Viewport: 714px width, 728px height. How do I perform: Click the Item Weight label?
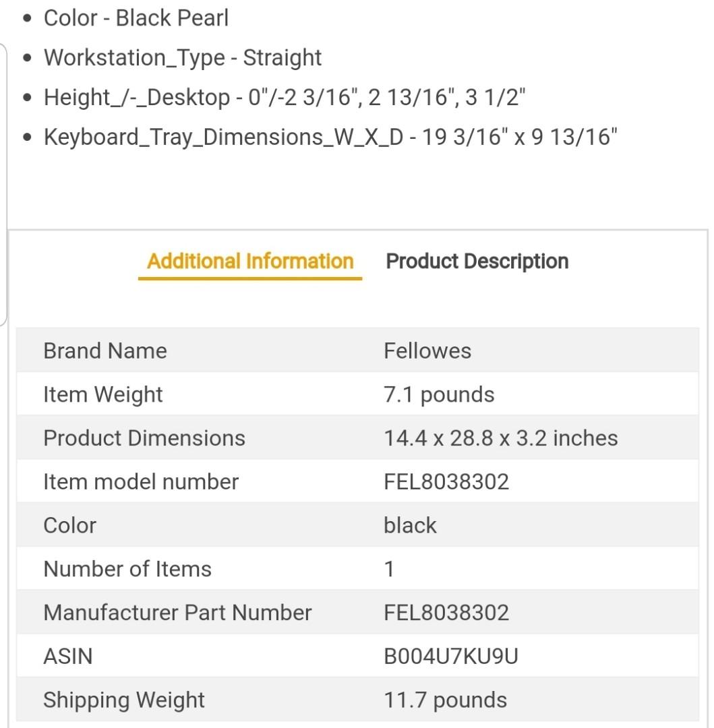103,394
